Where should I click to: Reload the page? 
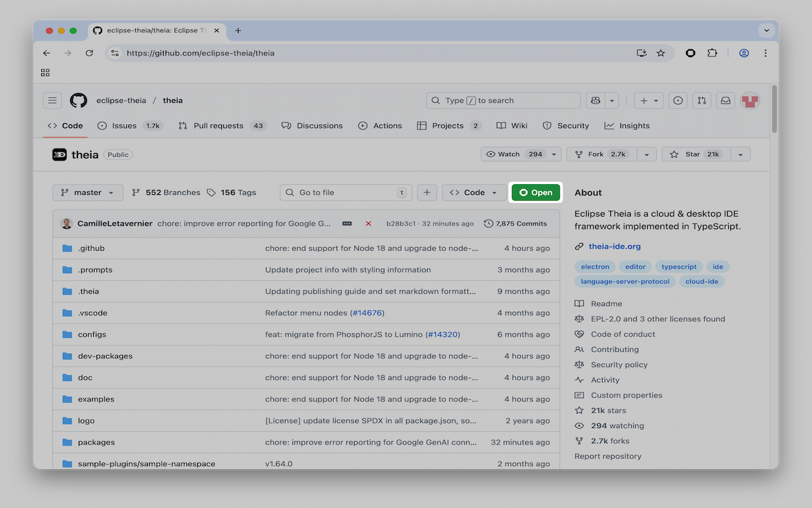point(89,53)
